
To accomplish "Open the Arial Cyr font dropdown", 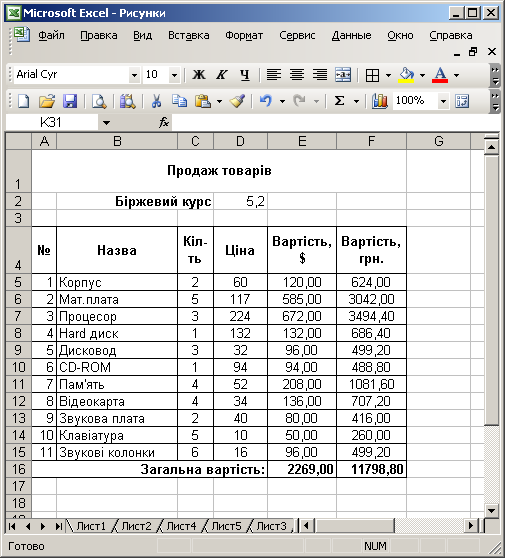I will (x=134, y=75).
